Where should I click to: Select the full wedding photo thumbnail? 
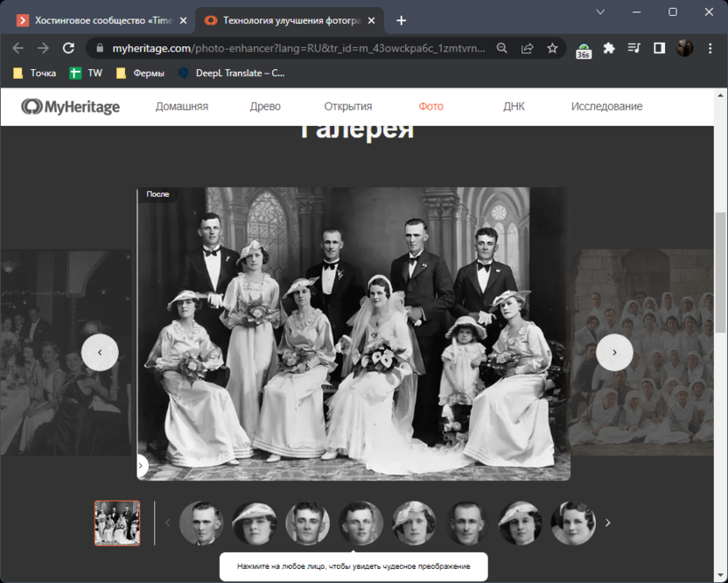point(117,523)
